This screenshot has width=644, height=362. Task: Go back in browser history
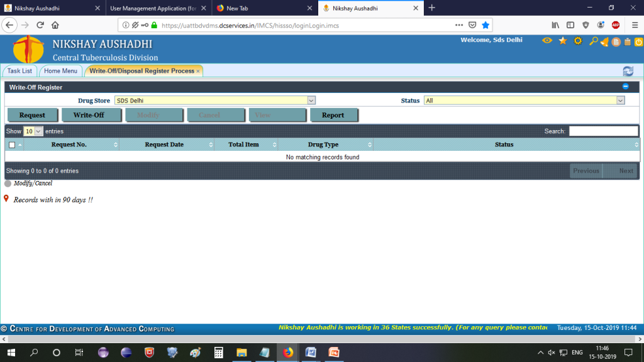coord(9,25)
